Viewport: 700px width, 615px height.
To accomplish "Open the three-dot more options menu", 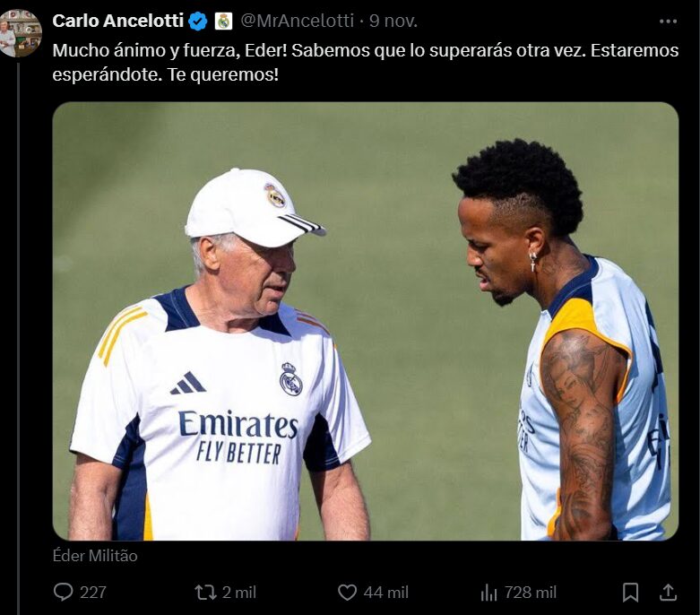I will (668, 21).
